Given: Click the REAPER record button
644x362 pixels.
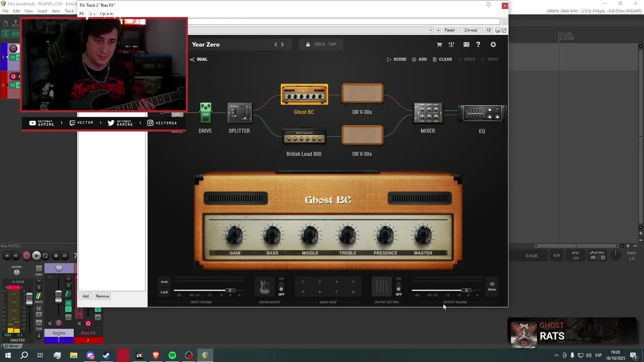Looking at the screenshot, I should point(27,256).
